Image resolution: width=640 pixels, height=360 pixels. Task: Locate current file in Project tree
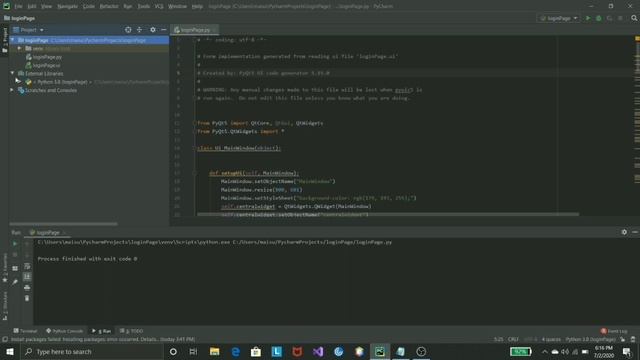(x=128, y=30)
